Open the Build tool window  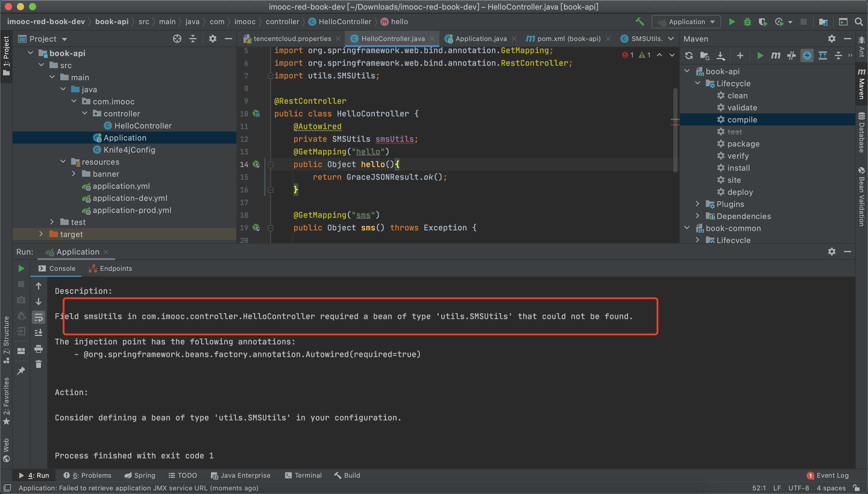pos(347,475)
